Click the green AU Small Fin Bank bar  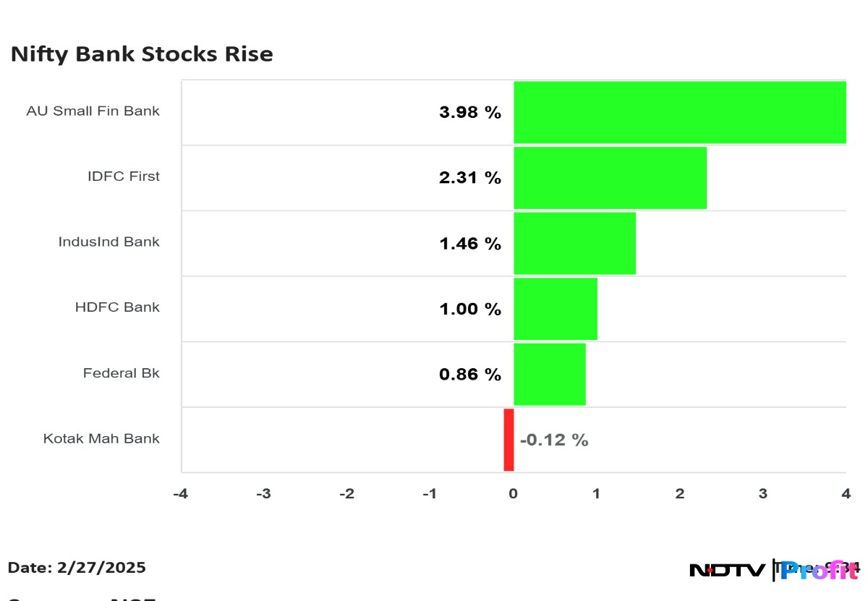(680, 112)
